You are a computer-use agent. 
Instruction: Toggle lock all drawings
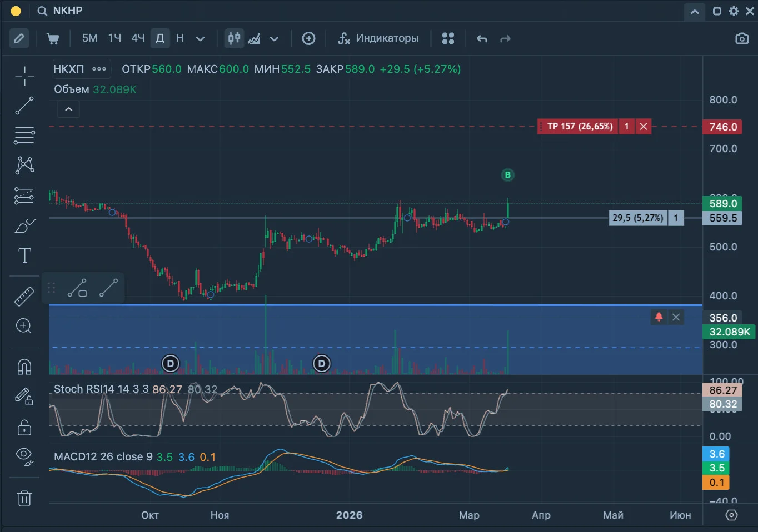(24, 427)
